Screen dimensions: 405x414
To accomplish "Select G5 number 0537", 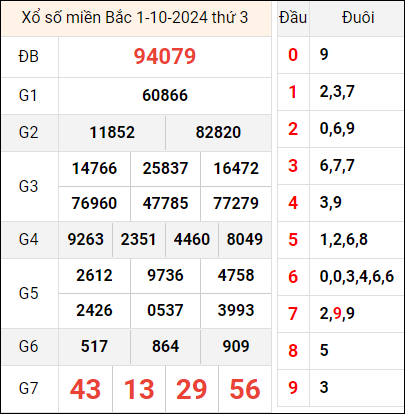I will [x=165, y=310].
